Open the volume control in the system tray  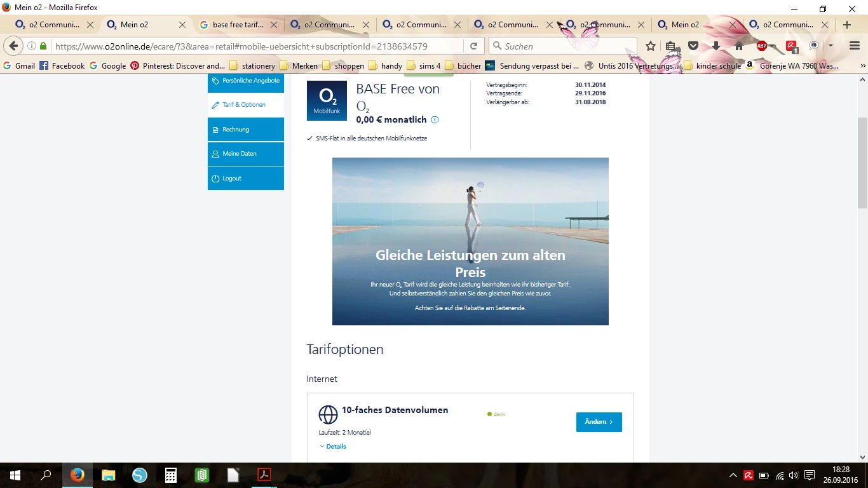point(793,475)
